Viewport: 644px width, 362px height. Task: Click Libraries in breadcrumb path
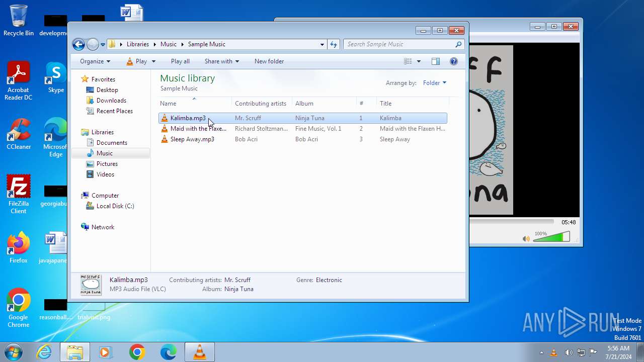pyautogui.click(x=138, y=44)
